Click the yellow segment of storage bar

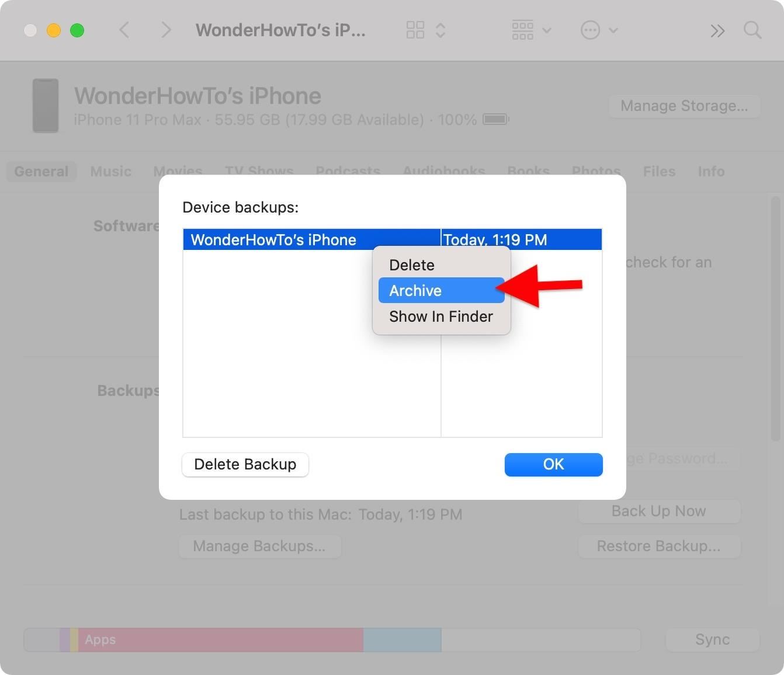[74, 640]
